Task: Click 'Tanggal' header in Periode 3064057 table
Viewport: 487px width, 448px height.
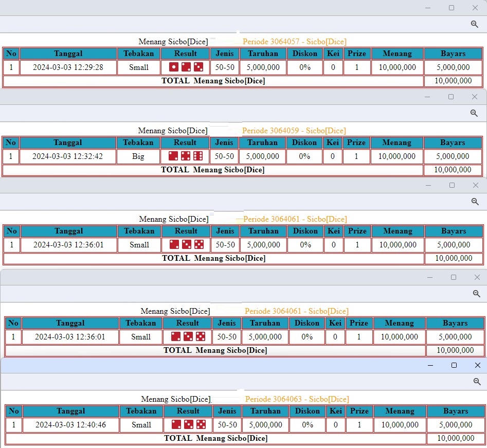Action: 68,53
